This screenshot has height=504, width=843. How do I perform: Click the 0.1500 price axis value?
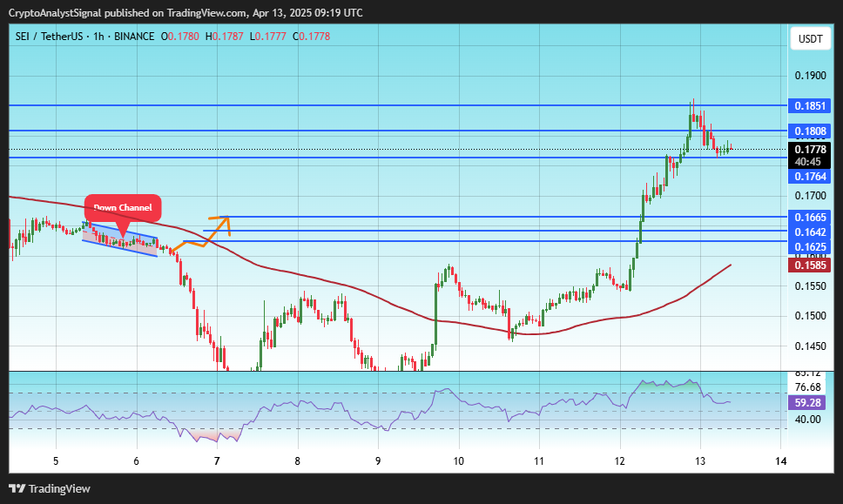point(810,316)
